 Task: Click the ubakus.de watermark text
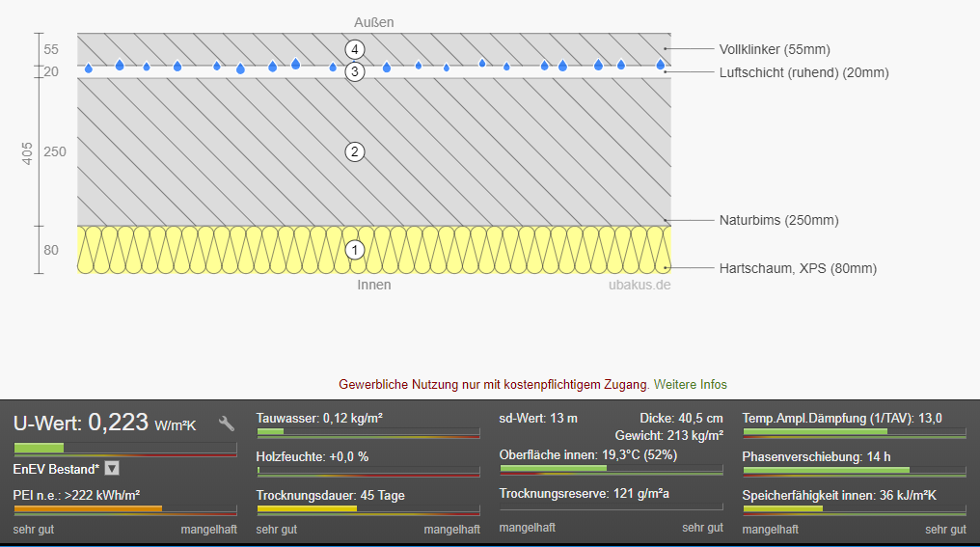pos(640,285)
